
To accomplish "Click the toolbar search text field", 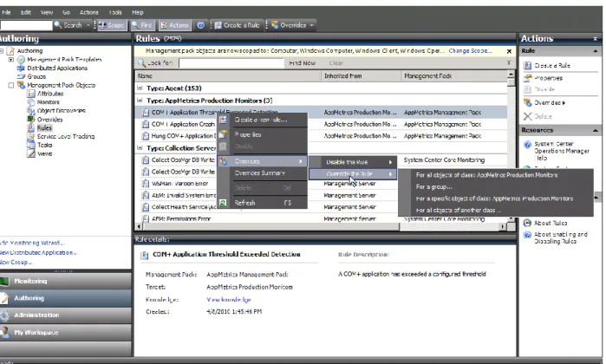I will (x=26, y=25).
